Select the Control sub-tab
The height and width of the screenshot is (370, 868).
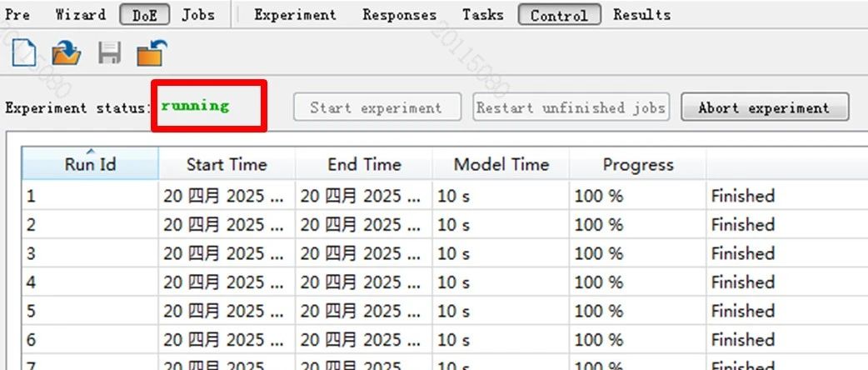pyautogui.click(x=559, y=15)
